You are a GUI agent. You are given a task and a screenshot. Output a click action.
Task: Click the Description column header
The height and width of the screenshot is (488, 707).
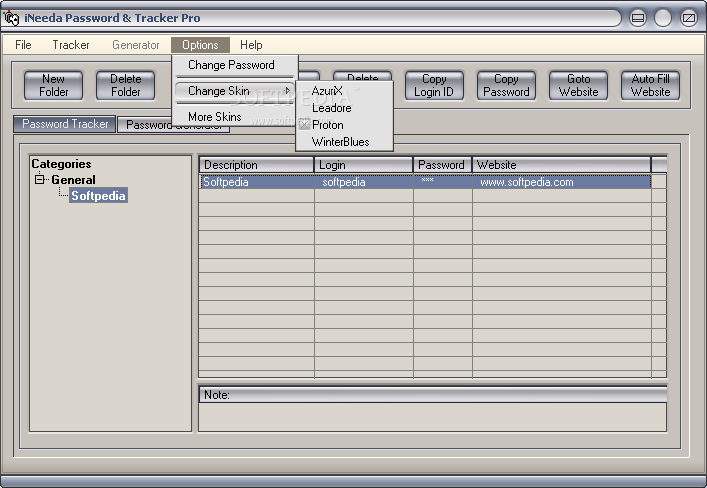[x=256, y=165]
